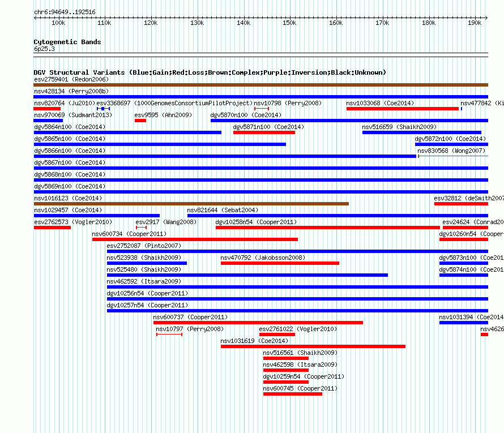Open nsv462598 (Itsara2009) label

coord(300,365)
